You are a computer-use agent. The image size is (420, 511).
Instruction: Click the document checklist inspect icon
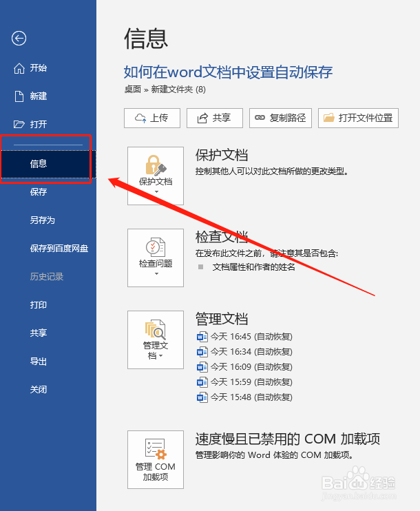(156, 247)
